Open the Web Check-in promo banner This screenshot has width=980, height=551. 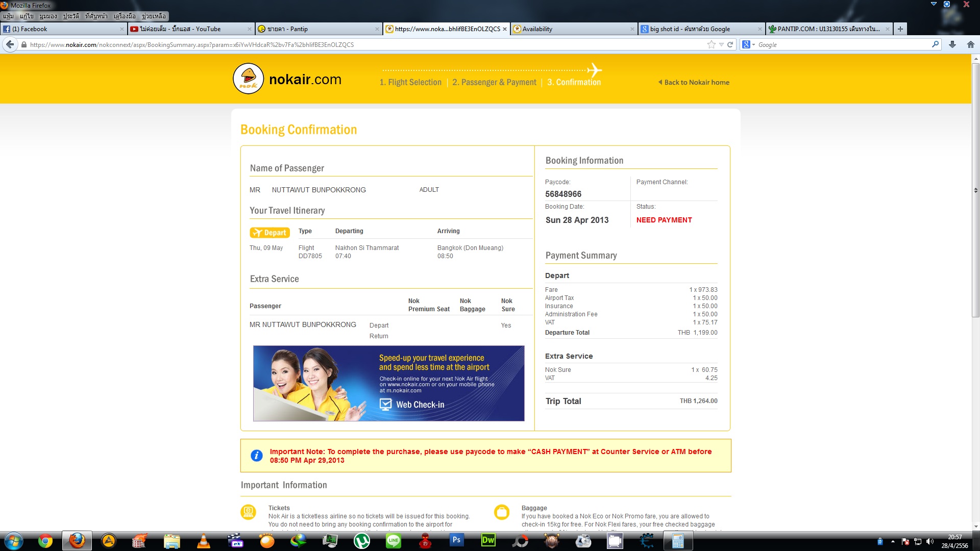[x=389, y=383]
